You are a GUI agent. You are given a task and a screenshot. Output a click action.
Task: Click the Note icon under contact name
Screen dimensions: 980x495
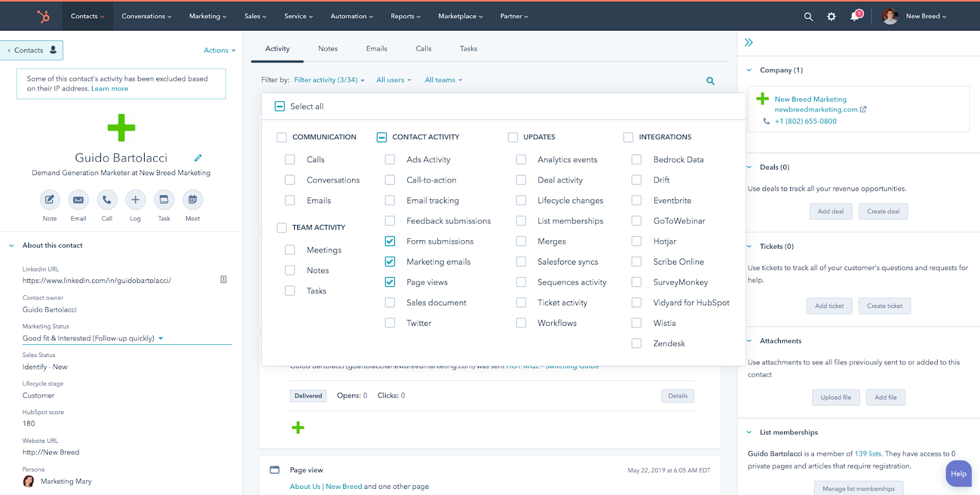(x=50, y=200)
